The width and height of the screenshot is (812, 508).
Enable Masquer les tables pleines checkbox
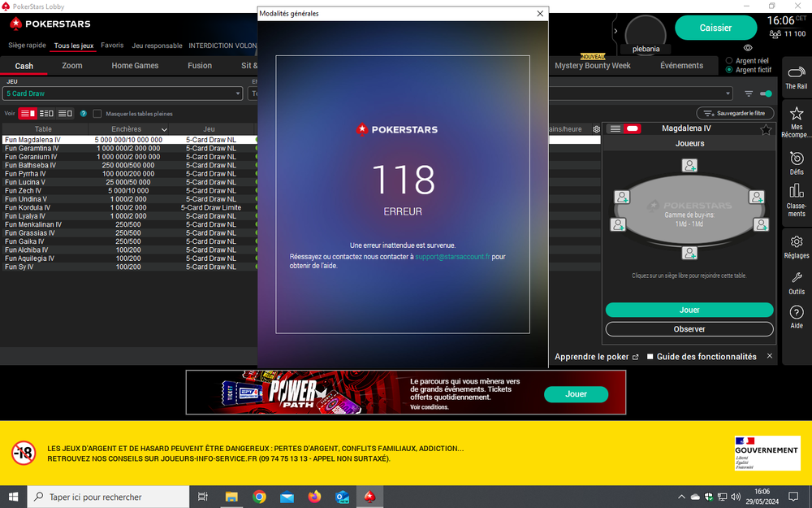pos(97,114)
